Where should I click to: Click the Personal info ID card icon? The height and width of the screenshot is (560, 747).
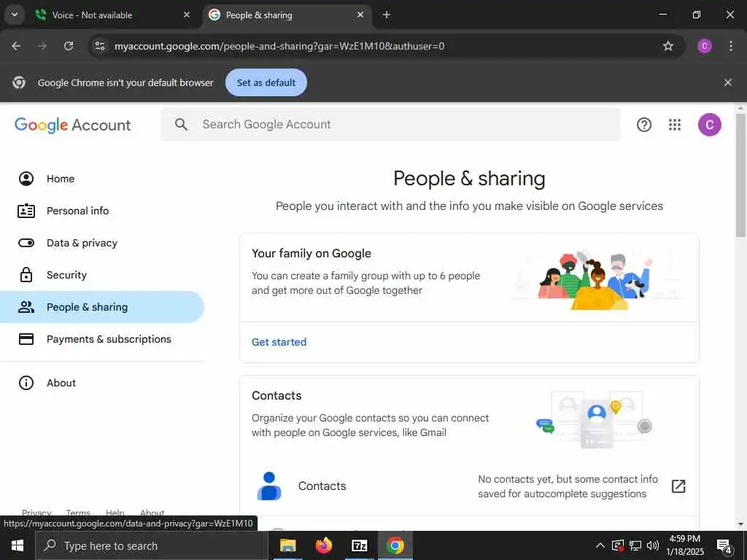point(26,211)
